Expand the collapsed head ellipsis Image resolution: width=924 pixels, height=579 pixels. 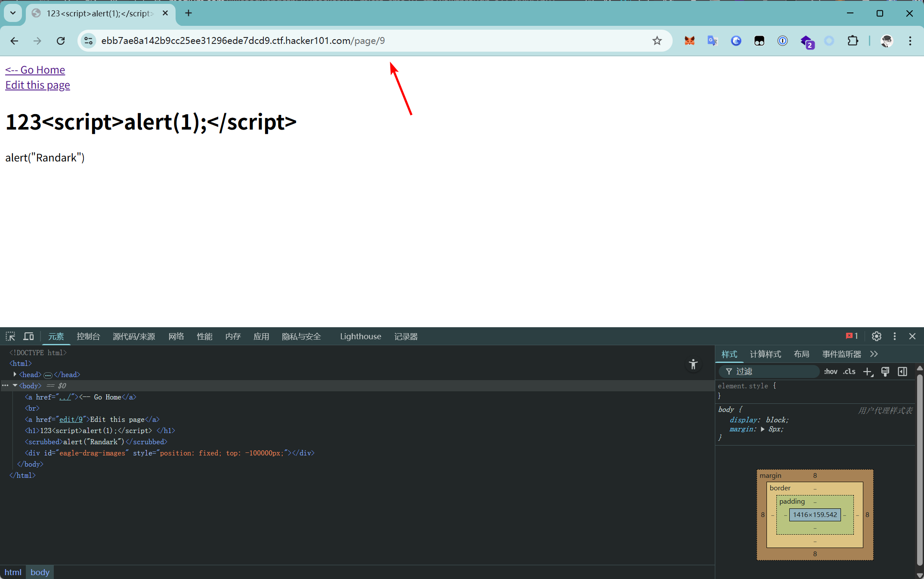[48, 375]
